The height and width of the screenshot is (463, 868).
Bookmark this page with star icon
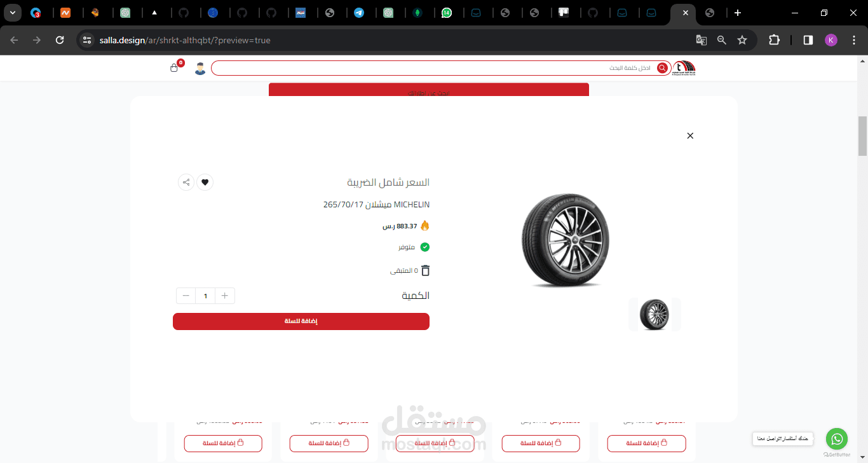click(742, 40)
